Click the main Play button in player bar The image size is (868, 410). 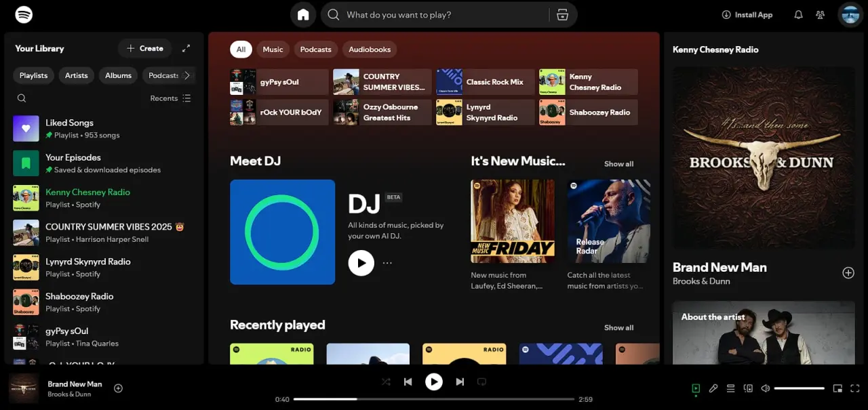pyautogui.click(x=434, y=382)
